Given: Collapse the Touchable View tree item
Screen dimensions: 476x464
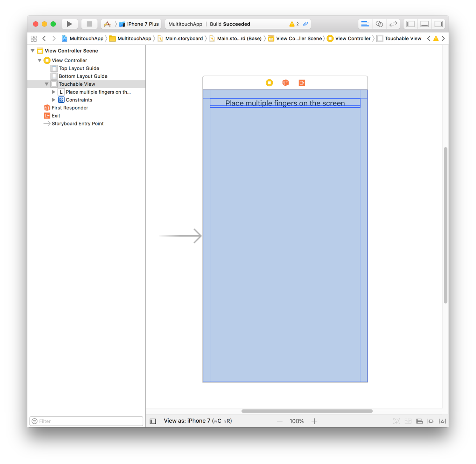Looking at the screenshot, I should click(47, 84).
